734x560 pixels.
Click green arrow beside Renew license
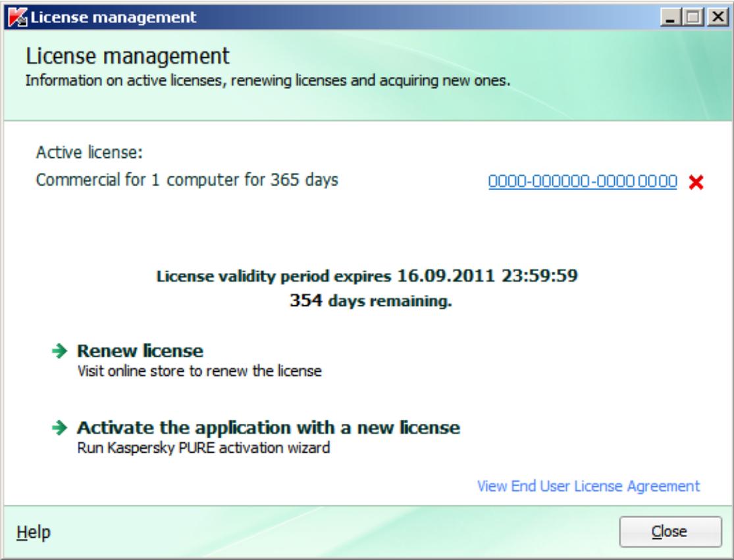click(x=60, y=350)
